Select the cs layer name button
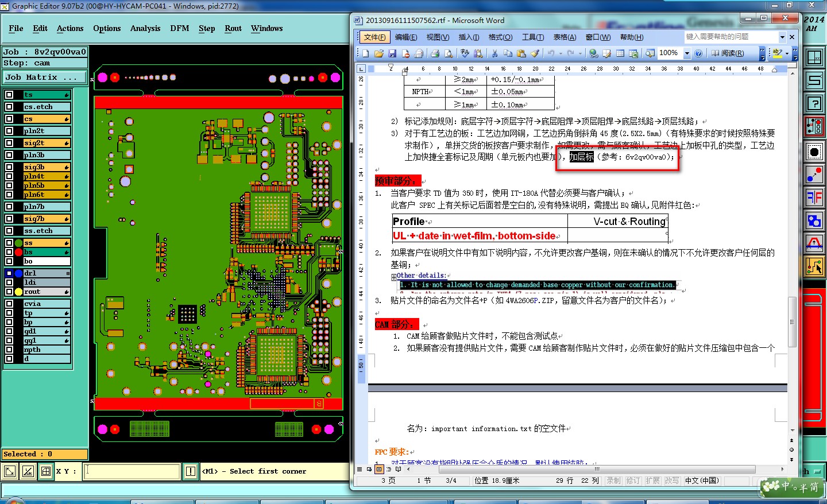This screenshot has height=504, width=827. 47,119
